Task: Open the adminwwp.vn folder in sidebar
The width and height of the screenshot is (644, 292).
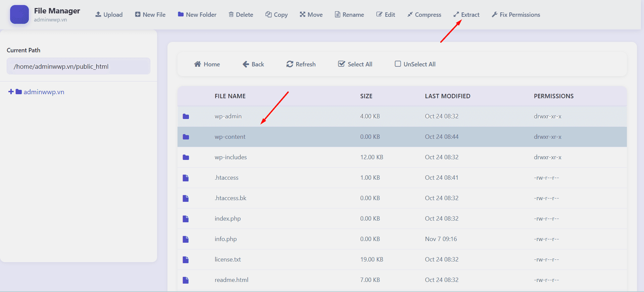Action: [x=44, y=92]
